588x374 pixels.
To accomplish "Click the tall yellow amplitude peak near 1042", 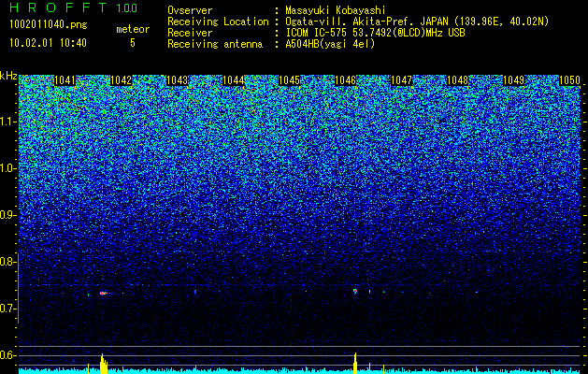I will pyautogui.click(x=103, y=364).
